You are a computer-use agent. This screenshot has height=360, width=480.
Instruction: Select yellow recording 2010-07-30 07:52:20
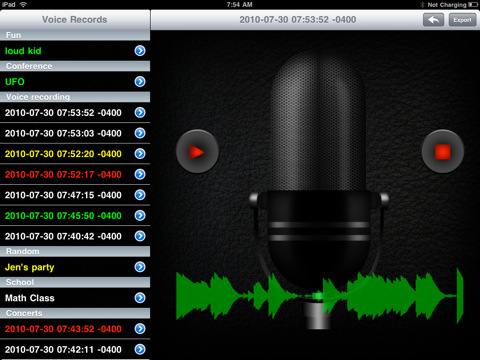click(75, 154)
